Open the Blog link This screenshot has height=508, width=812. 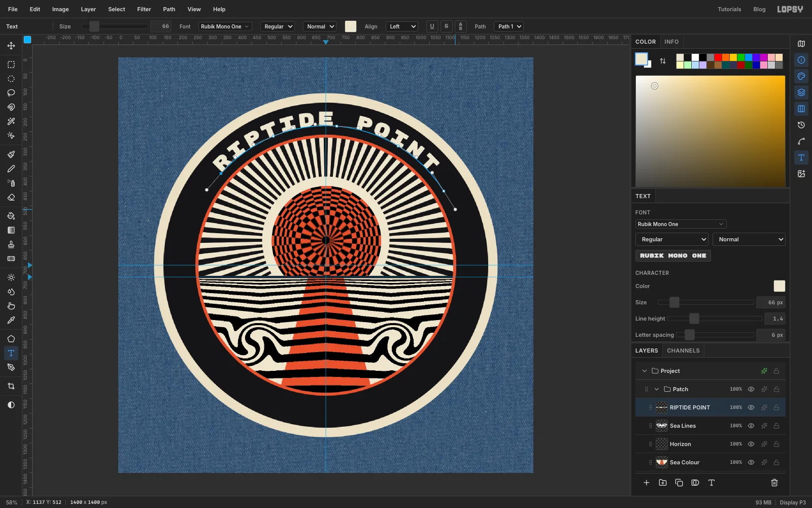759,9
